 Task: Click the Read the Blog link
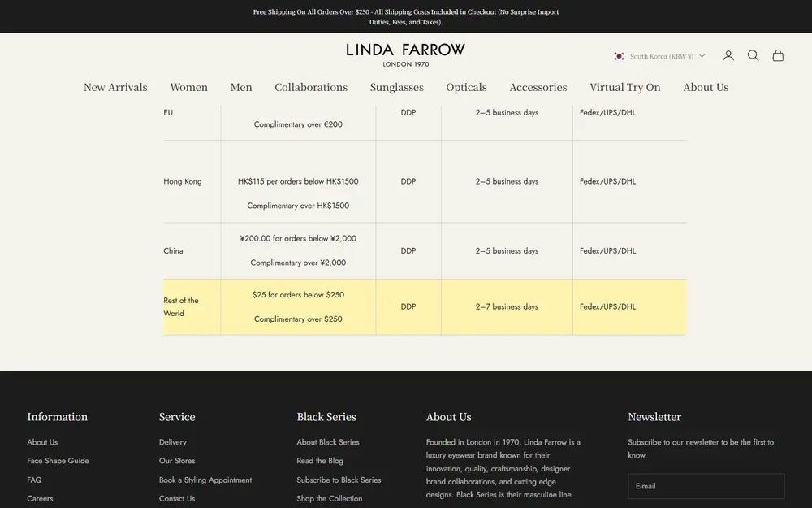[x=320, y=461]
